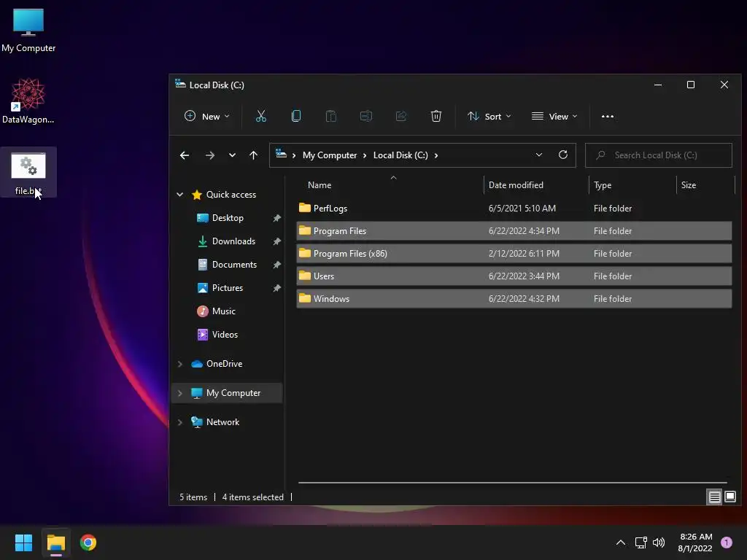The width and height of the screenshot is (747, 560).
Task: Select the PerfLogs folder
Action: point(514,208)
